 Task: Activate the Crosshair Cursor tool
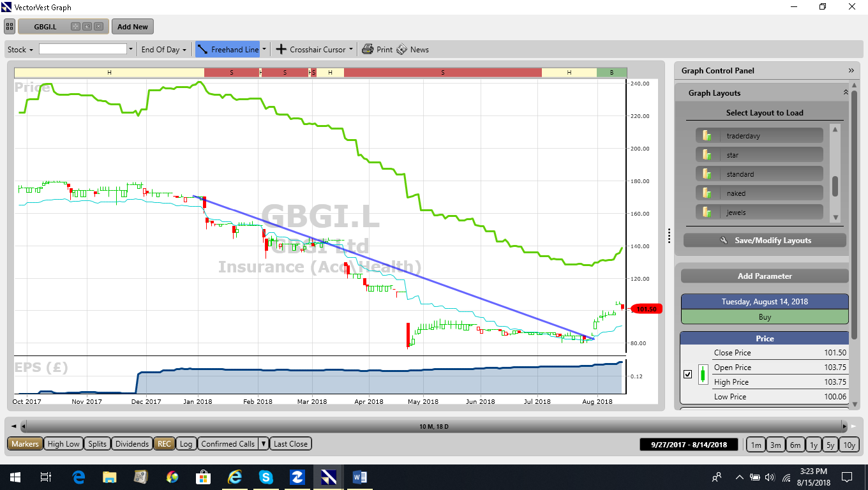tap(311, 49)
